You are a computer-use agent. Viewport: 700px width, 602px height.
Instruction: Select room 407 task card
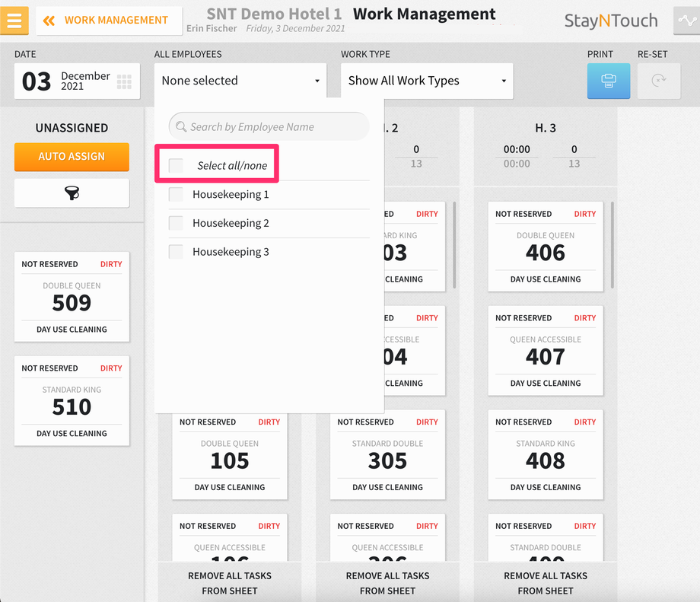546,351
